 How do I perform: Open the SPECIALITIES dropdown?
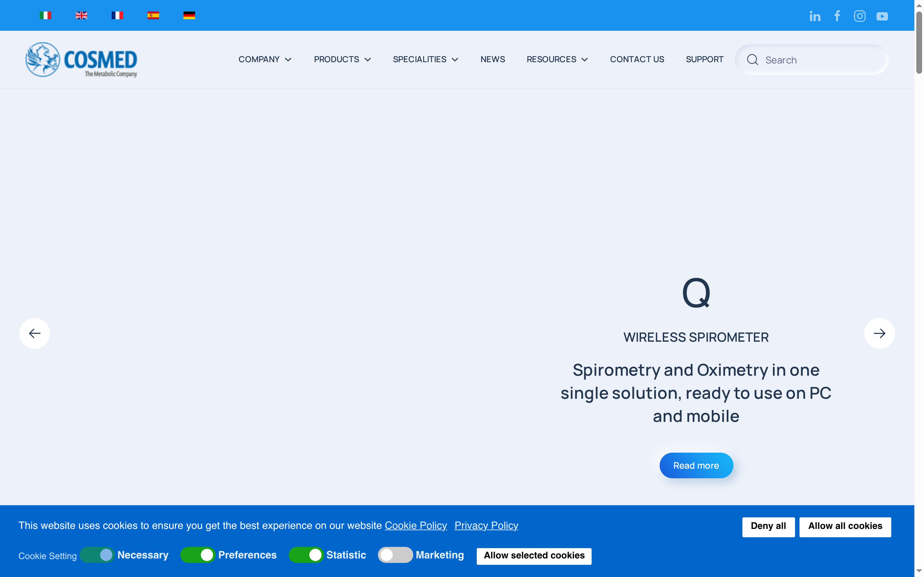coord(425,59)
